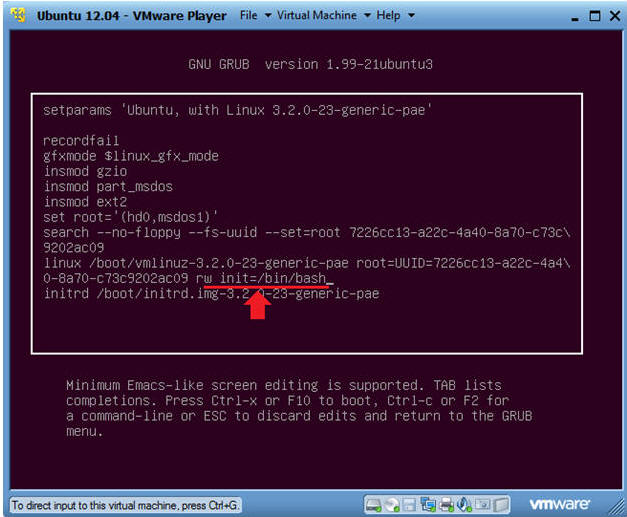Click the setparams 'Ubuntu, with Linux' line
Screen dimensions: 627x517
(x=238, y=110)
